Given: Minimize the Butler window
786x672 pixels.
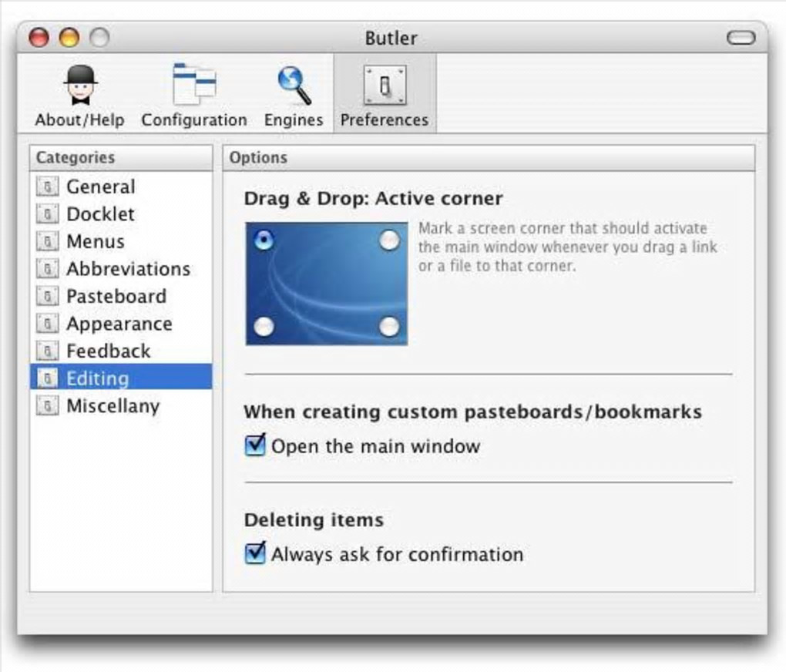Looking at the screenshot, I should tap(69, 38).
